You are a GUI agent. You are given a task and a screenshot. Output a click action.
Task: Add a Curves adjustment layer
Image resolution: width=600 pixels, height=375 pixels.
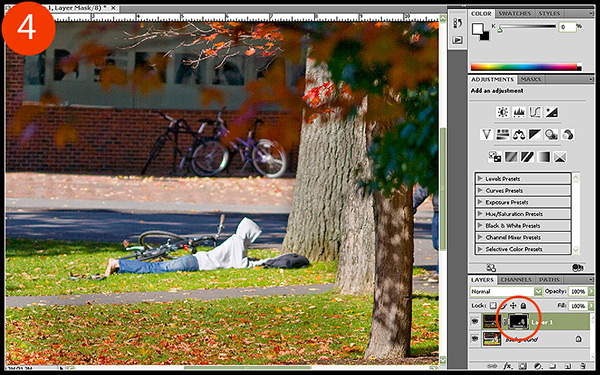coord(535,112)
